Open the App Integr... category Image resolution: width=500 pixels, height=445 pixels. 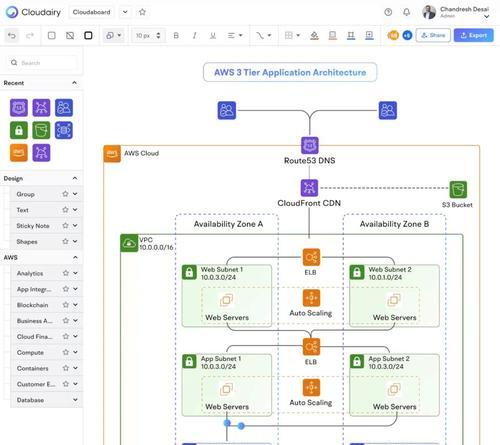point(47,289)
